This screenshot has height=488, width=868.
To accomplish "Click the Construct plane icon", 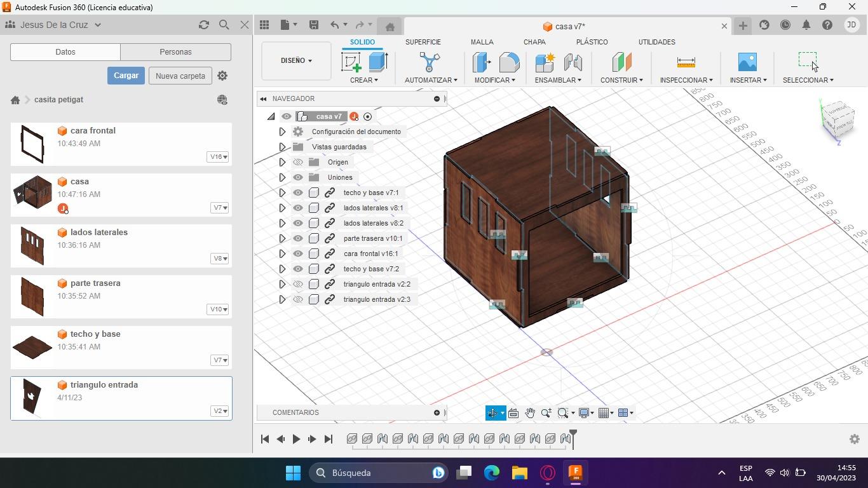I will [x=621, y=62].
